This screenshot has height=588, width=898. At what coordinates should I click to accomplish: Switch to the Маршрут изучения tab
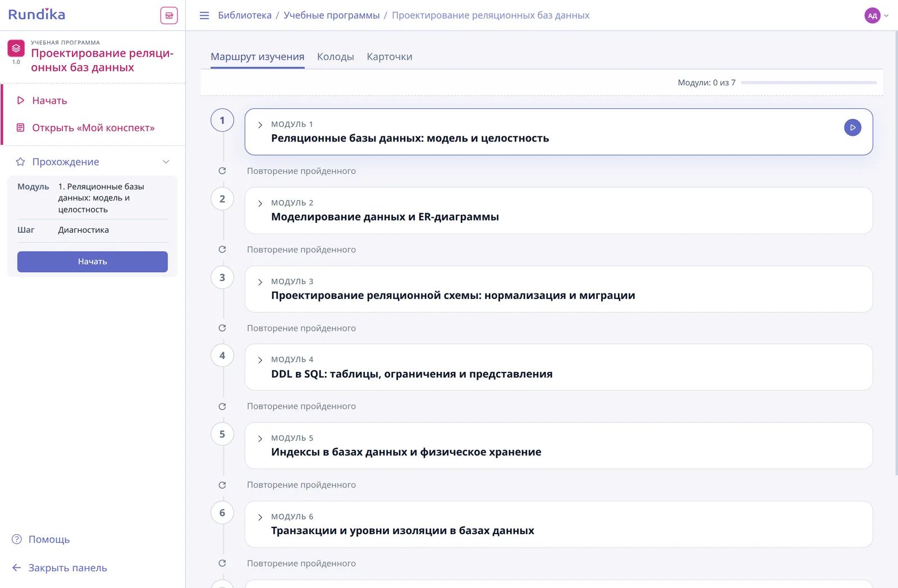click(258, 57)
